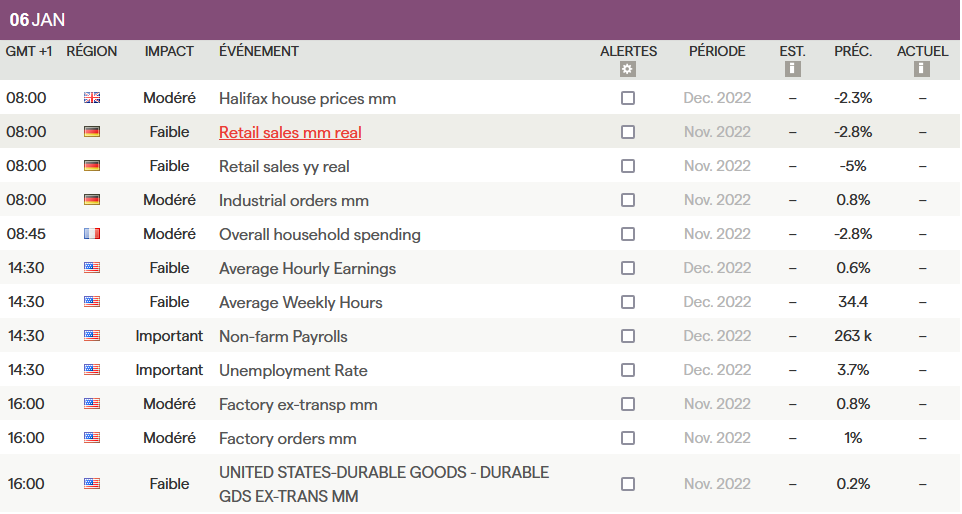Click the French flag for household spending
Image resolution: width=962 pixels, height=514 pixels.
(x=92, y=234)
